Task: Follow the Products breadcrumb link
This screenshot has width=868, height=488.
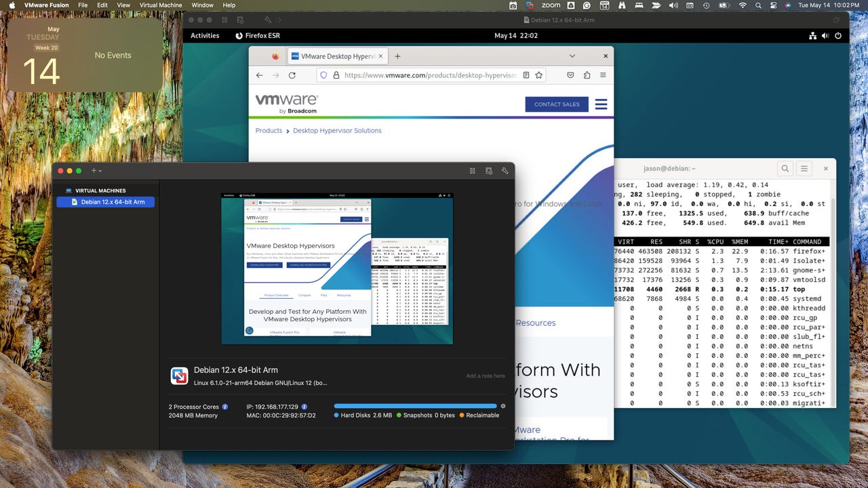Action: click(x=269, y=131)
